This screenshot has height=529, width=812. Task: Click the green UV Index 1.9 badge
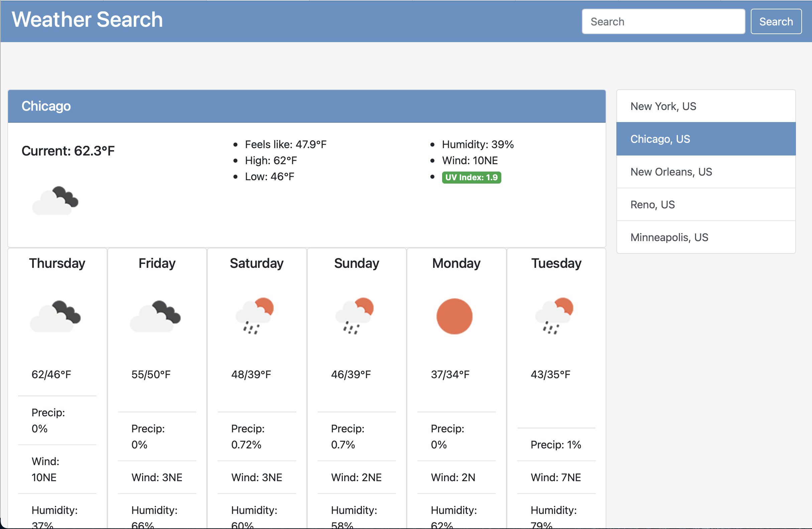pos(472,177)
